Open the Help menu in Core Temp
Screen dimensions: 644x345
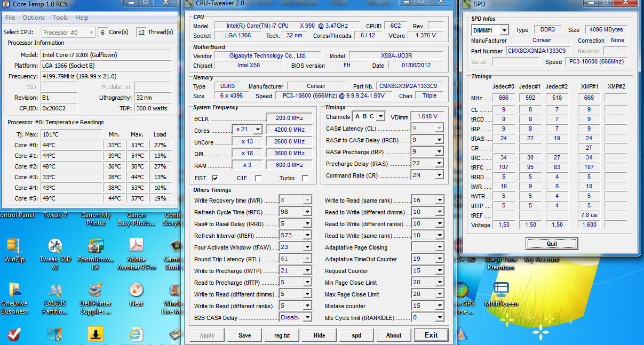[x=82, y=18]
